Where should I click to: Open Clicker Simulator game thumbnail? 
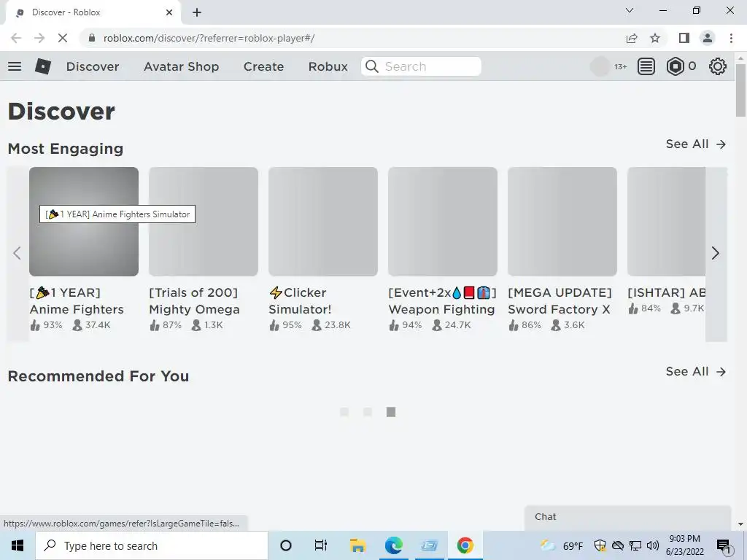(323, 222)
